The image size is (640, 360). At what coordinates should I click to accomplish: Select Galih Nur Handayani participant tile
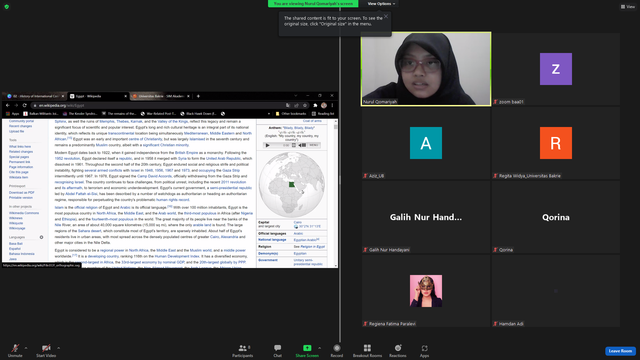pos(426,217)
